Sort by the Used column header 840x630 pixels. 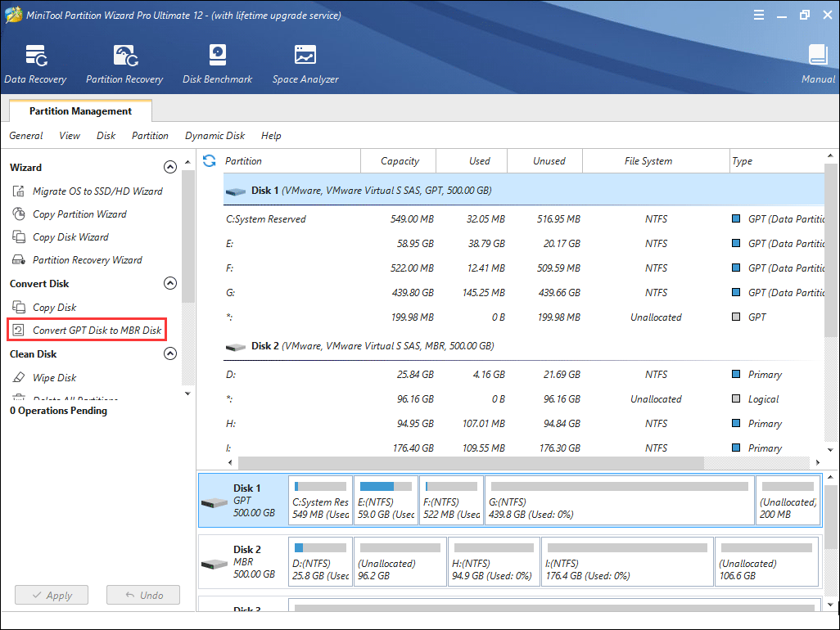click(x=472, y=160)
